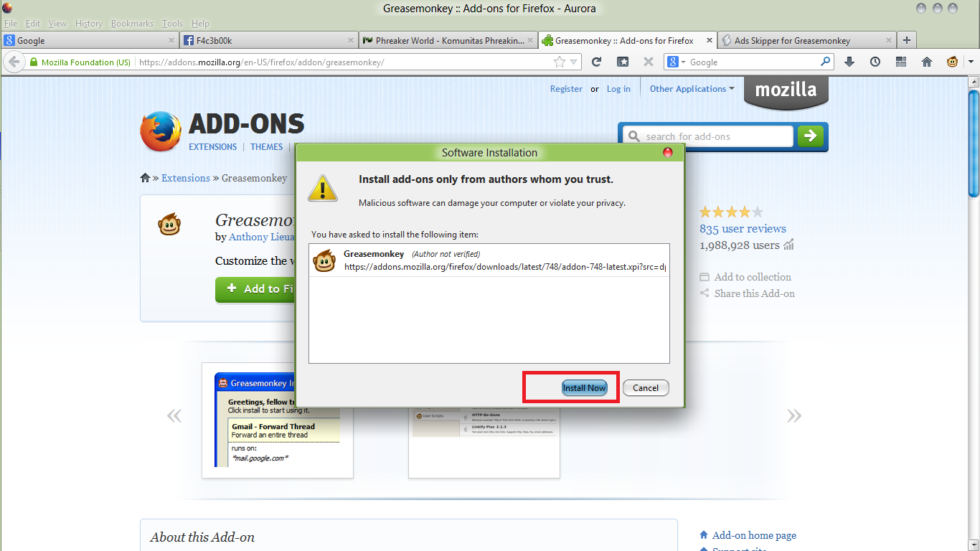Expand the Other Applications dropdown
The height and width of the screenshot is (551, 980).
tap(692, 89)
